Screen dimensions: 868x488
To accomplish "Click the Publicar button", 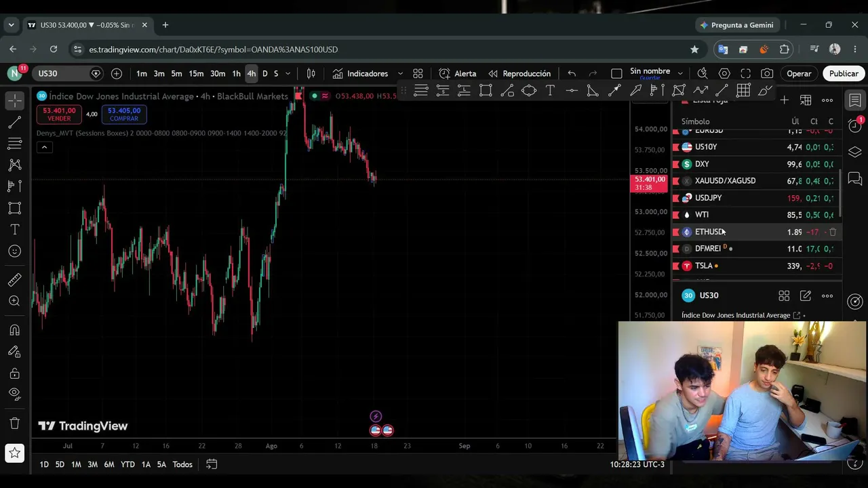I will click(x=844, y=73).
